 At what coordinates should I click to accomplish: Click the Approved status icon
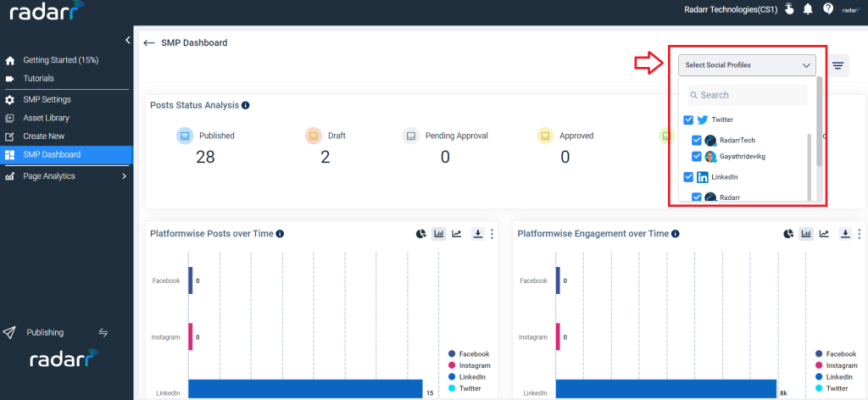(x=545, y=136)
